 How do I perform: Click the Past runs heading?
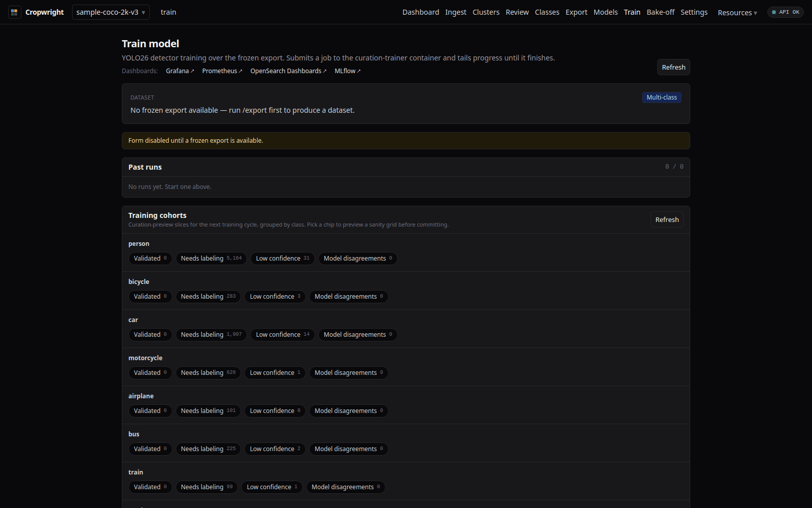coord(145,167)
